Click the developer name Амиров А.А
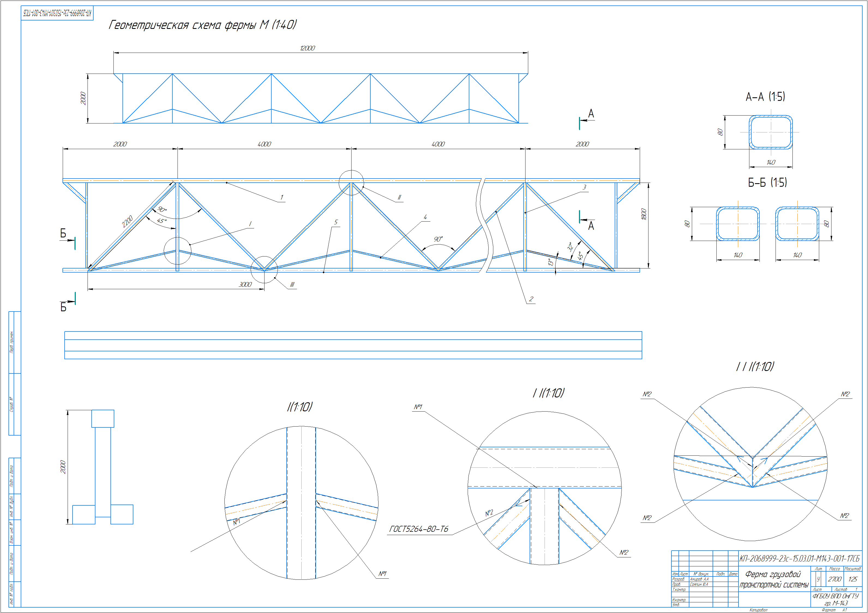 click(x=699, y=579)
